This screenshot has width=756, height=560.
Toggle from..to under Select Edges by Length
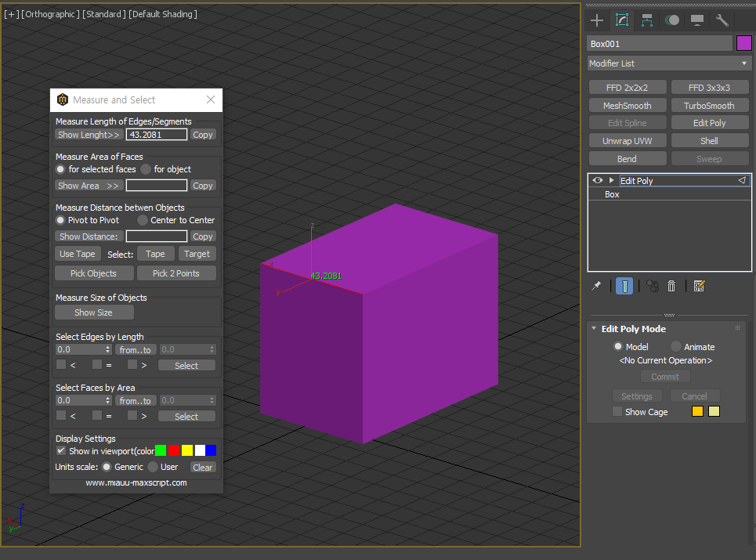pos(136,350)
